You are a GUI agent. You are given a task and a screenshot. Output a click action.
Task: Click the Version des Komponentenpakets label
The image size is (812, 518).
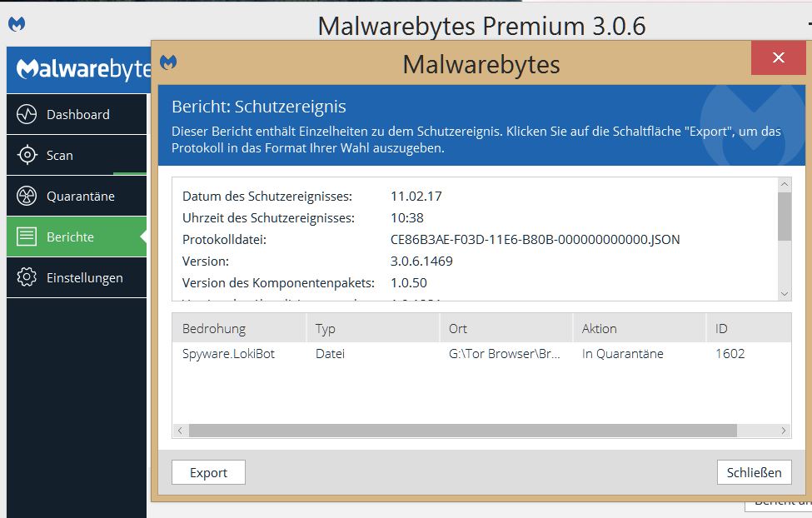pyautogui.click(x=278, y=283)
